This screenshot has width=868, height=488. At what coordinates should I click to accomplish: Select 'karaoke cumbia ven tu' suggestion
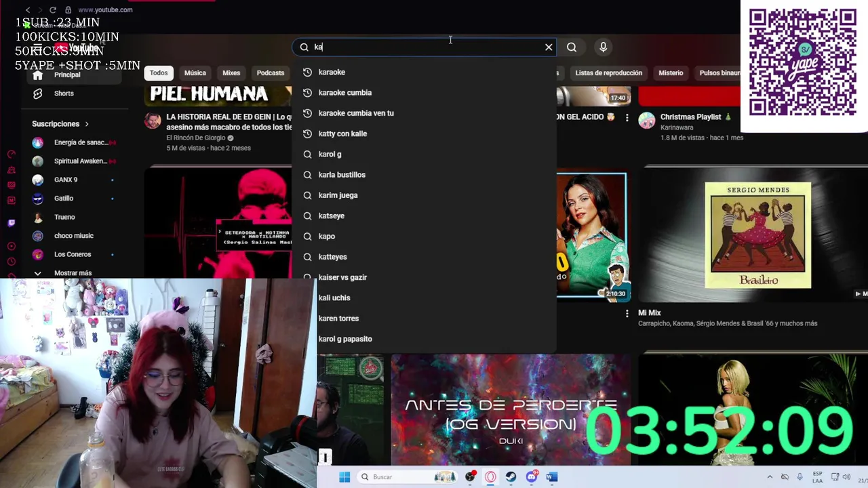tap(424, 113)
